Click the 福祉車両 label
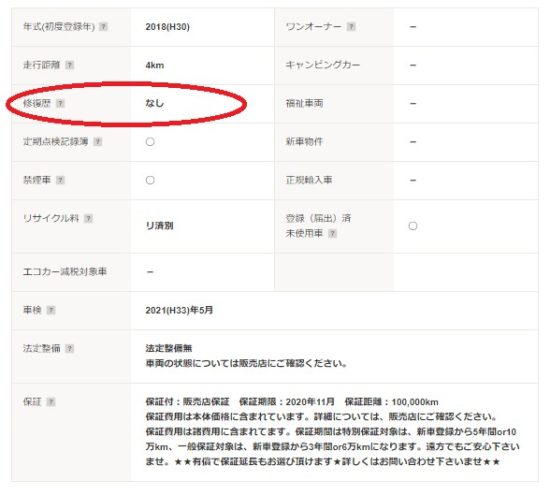Screen dimensions: 550x495 click(x=304, y=103)
